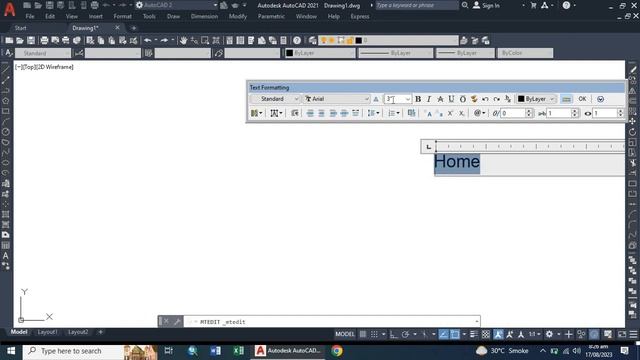The height and width of the screenshot is (360, 640).
Task: Click the Oblique Angle input field
Action: click(x=513, y=113)
